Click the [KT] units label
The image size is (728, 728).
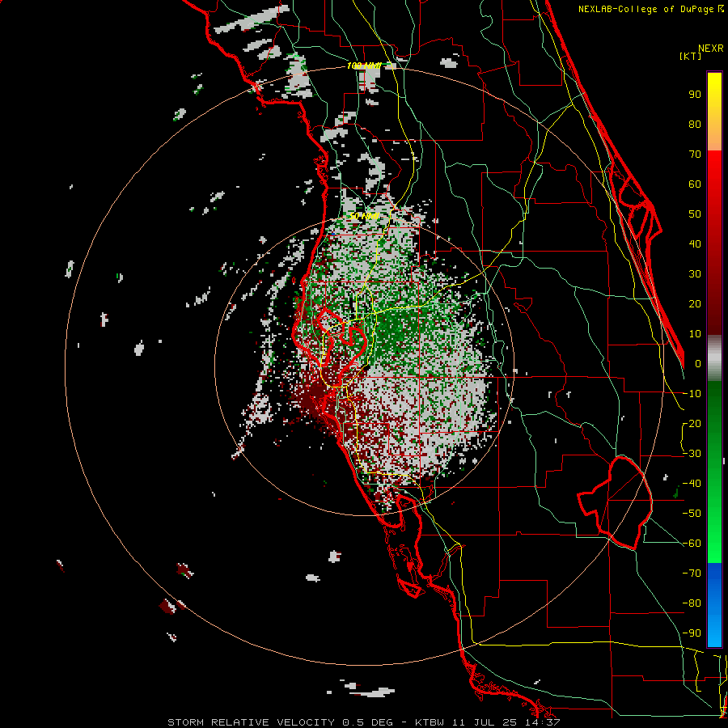pos(691,56)
